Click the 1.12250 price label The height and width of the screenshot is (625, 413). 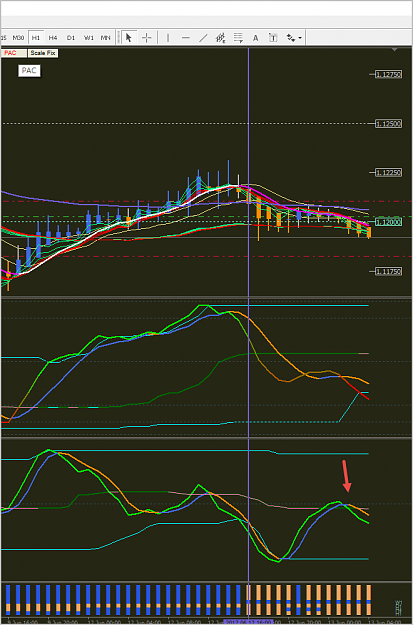388,173
